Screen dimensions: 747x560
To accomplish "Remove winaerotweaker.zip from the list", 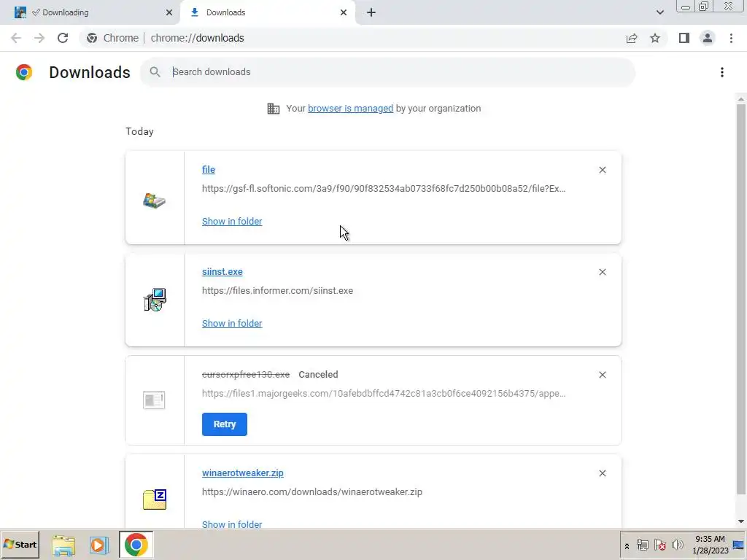I will pyautogui.click(x=602, y=473).
